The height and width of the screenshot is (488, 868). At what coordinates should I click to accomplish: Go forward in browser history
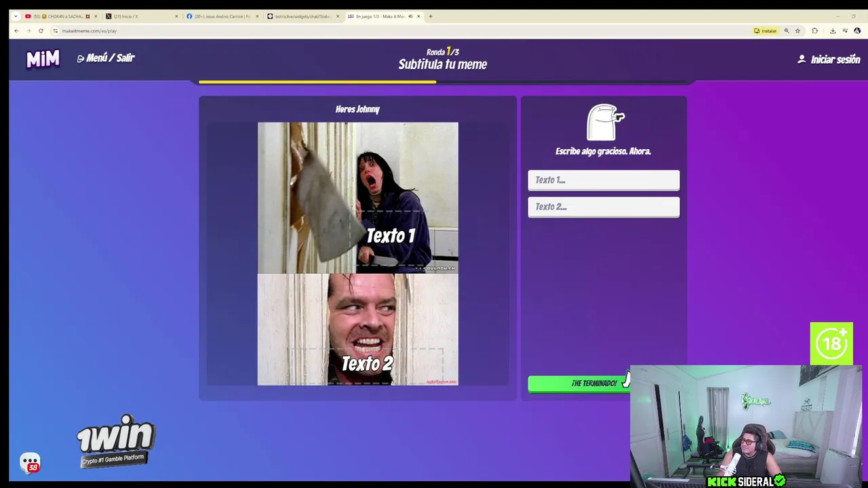[29, 30]
